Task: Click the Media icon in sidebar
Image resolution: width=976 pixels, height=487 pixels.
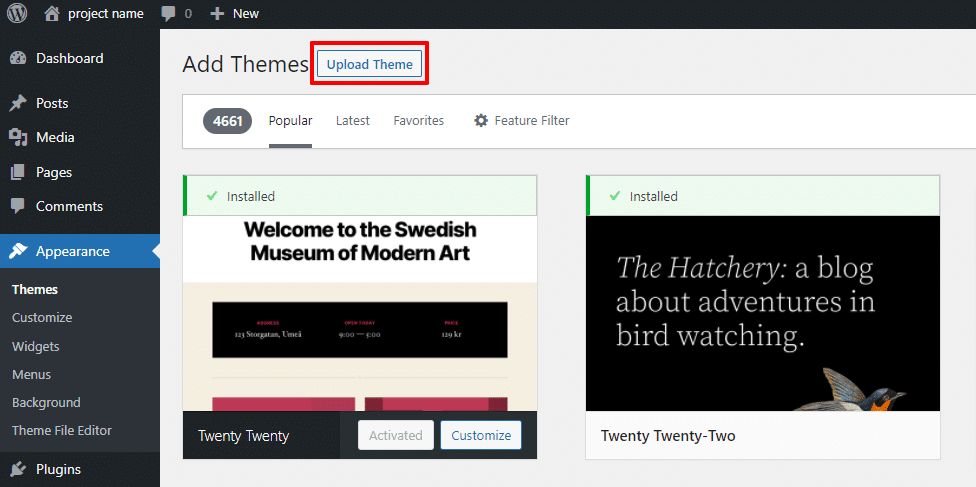Action: click(x=17, y=138)
